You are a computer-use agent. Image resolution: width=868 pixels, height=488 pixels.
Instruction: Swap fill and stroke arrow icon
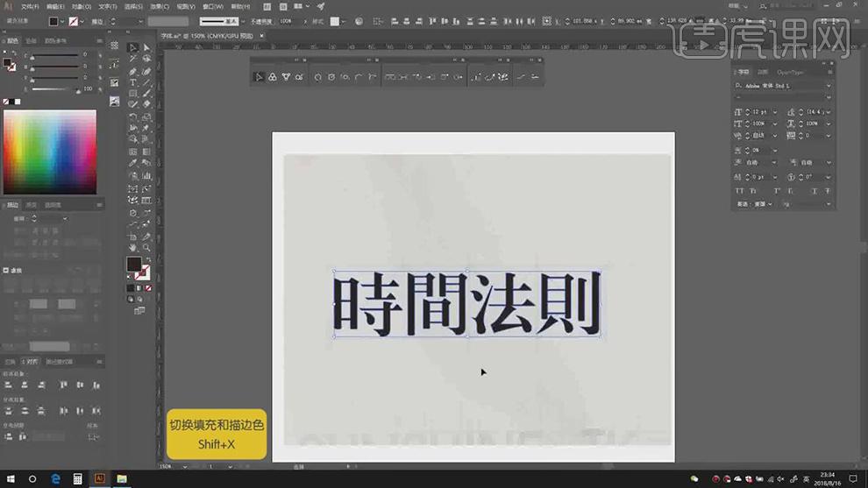click(148, 259)
